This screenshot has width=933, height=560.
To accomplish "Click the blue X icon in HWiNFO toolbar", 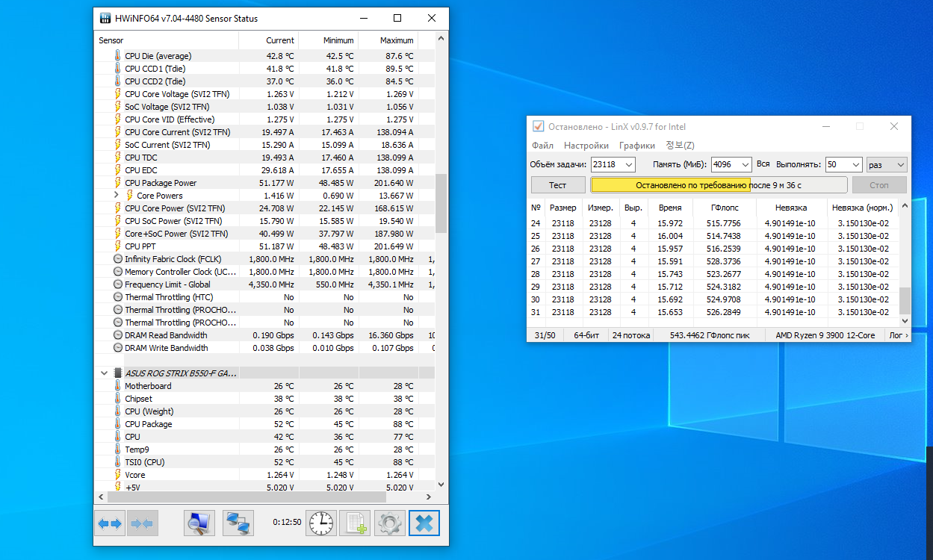I will point(424,523).
